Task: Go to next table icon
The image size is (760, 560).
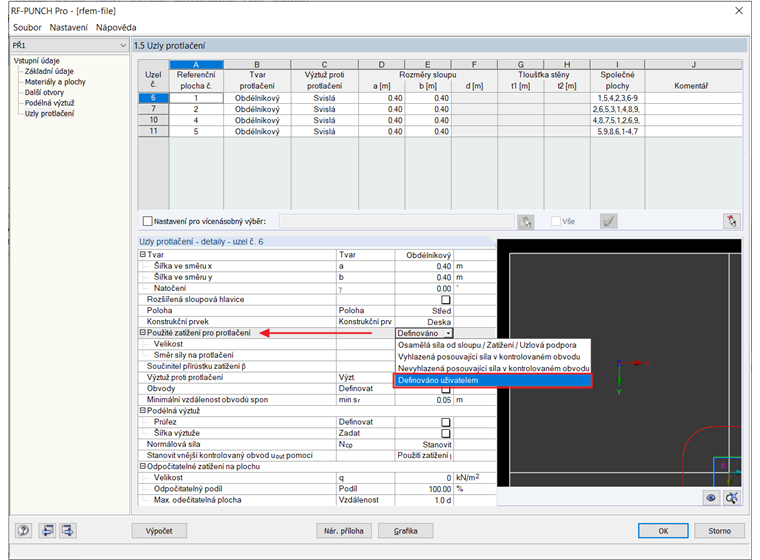Action: tap(67, 530)
